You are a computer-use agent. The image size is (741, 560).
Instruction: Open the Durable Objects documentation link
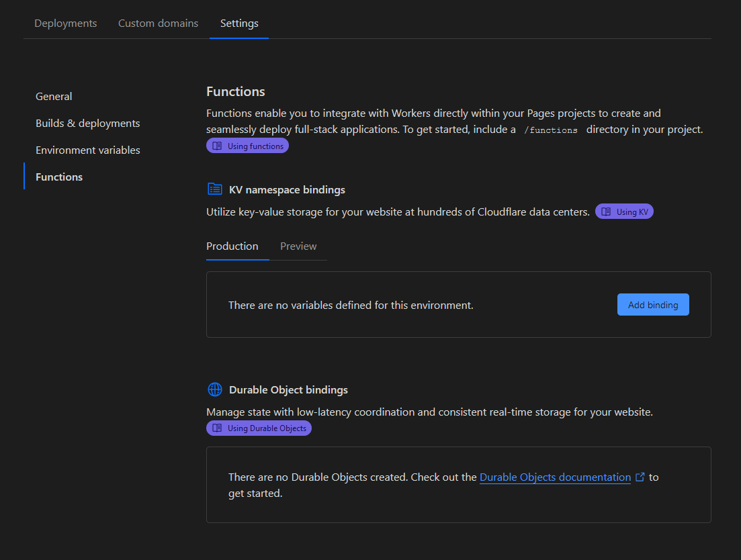[555, 477]
